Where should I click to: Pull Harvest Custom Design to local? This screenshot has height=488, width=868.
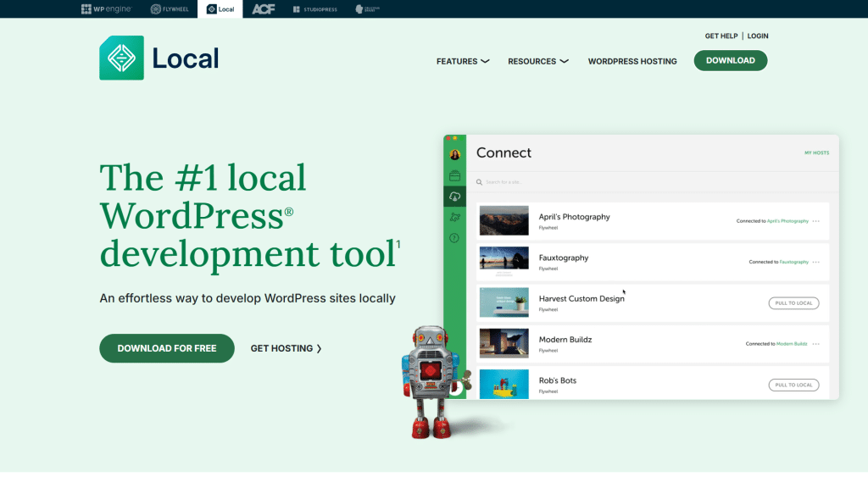(x=793, y=303)
